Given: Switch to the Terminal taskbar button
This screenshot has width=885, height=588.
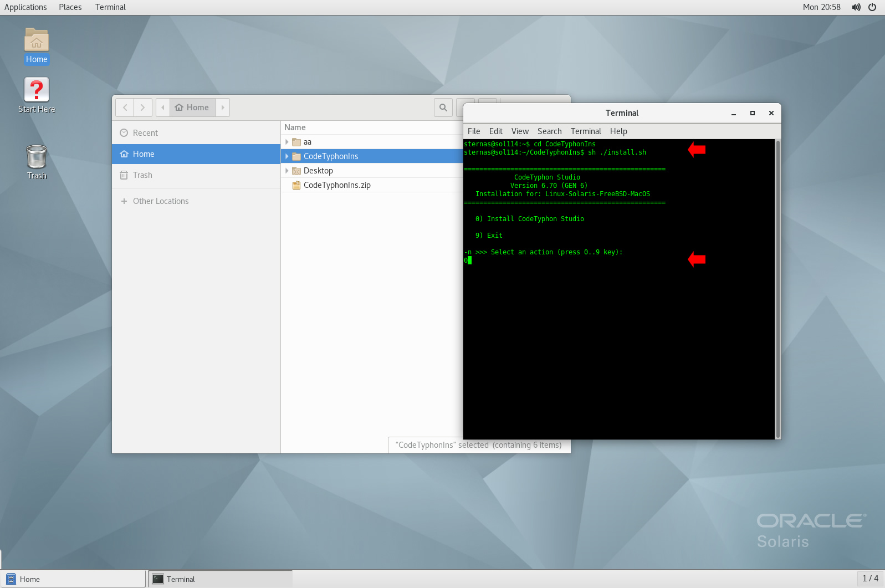Looking at the screenshot, I should [221, 579].
